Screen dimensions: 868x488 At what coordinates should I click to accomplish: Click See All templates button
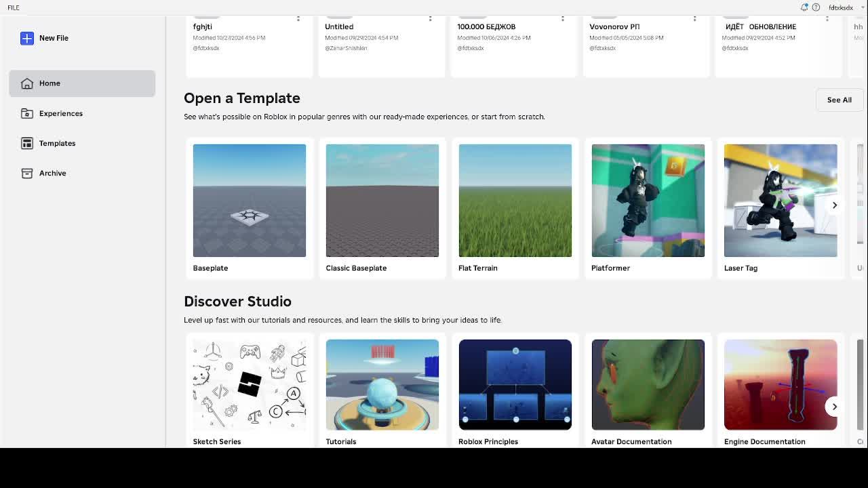840,100
